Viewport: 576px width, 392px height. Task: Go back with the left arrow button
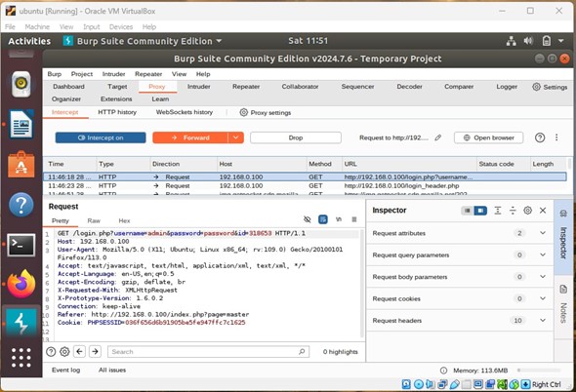point(79,352)
